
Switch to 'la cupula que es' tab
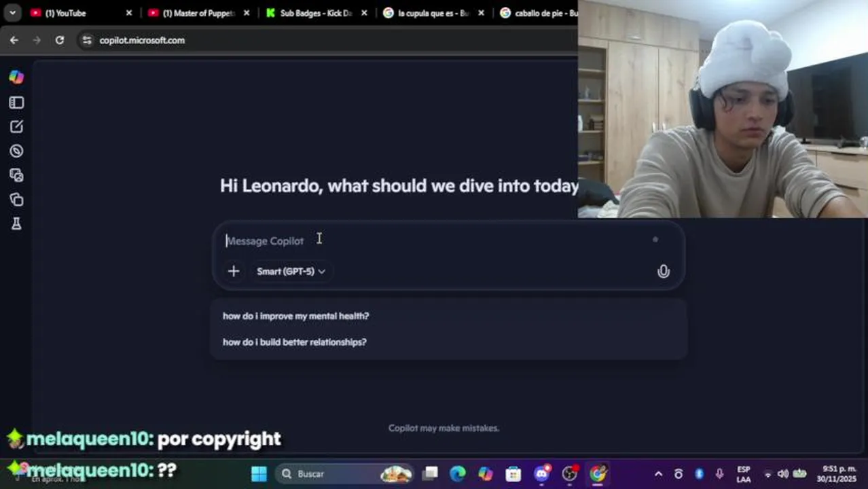(433, 13)
